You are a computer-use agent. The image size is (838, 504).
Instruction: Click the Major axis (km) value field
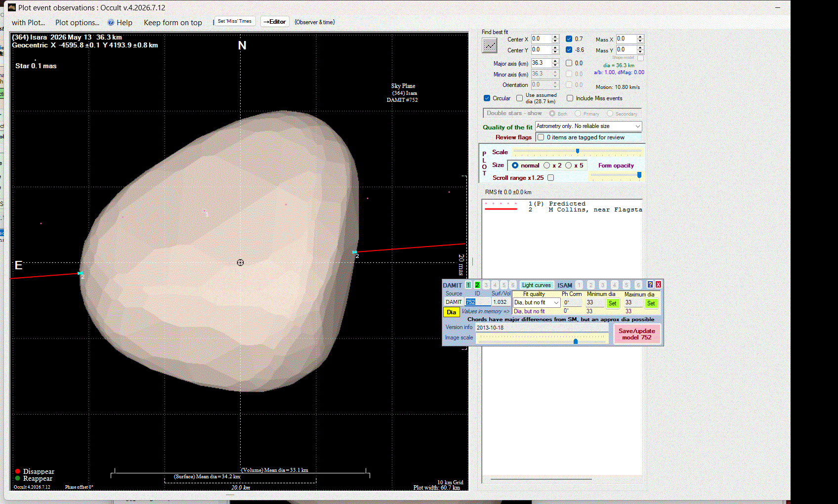pos(542,63)
